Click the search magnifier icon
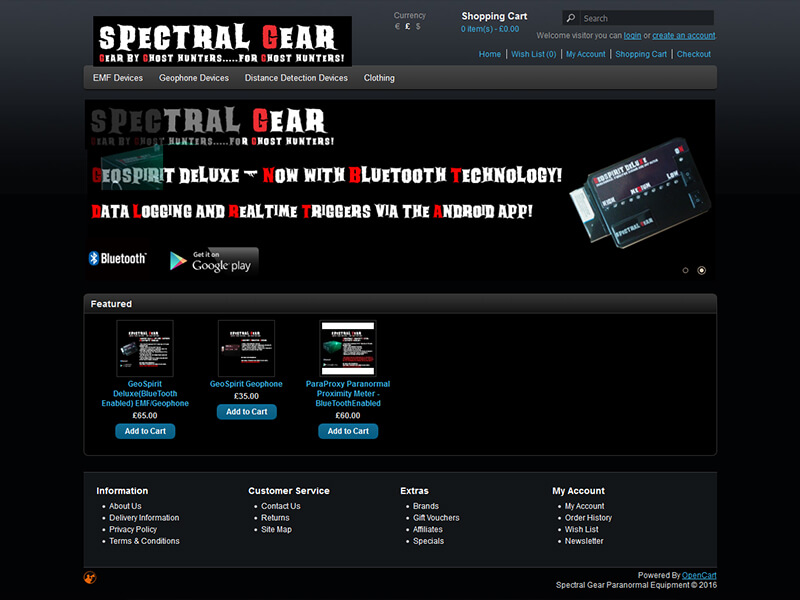Screen dimensions: 800x600 pyautogui.click(x=571, y=18)
